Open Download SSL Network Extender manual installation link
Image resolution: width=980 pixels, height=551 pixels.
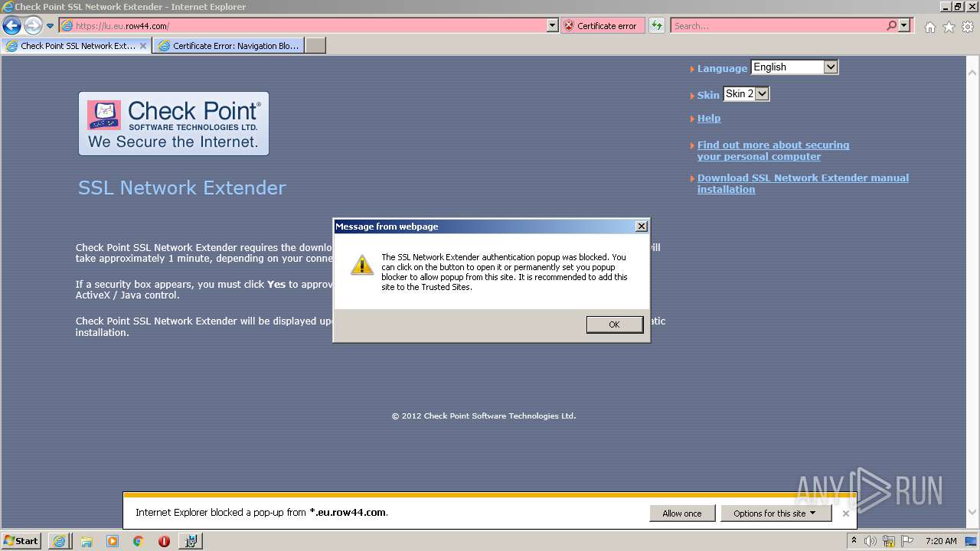point(803,184)
